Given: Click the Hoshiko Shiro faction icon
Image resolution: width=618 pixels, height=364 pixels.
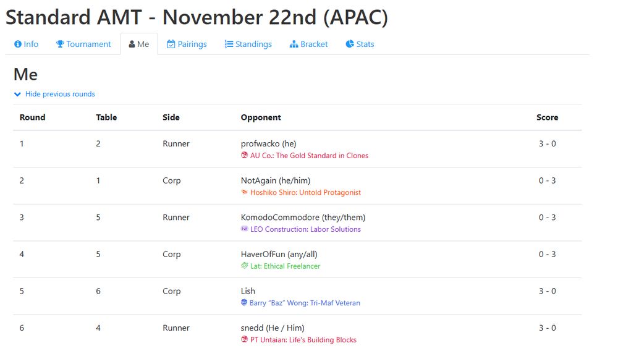Looking at the screenshot, I should [244, 192].
